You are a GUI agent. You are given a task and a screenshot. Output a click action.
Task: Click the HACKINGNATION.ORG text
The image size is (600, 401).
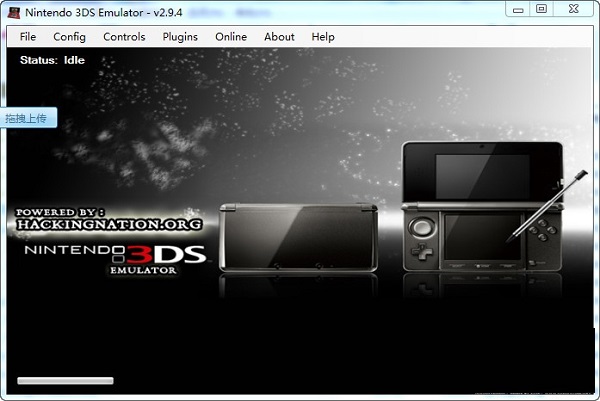click(x=109, y=224)
